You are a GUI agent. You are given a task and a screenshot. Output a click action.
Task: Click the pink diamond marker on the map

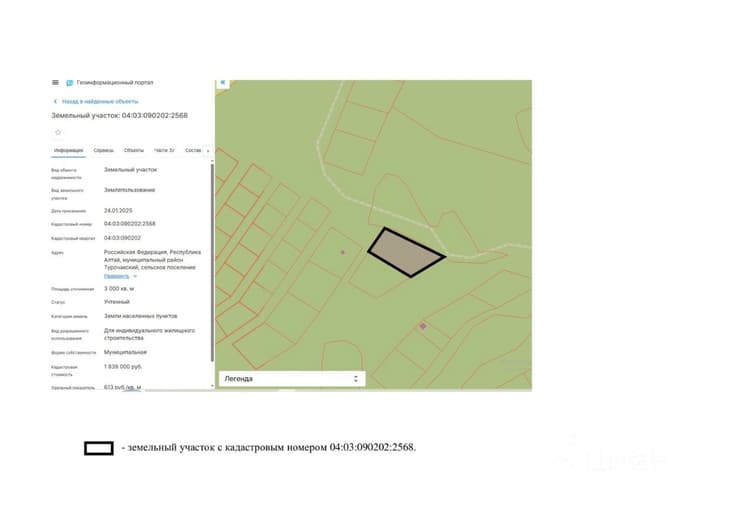tap(423, 326)
